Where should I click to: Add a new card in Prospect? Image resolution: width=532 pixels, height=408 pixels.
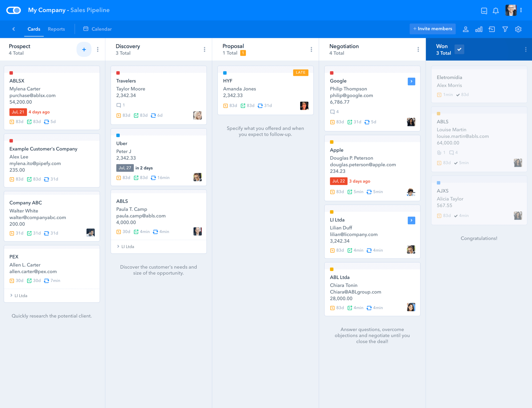84,50
